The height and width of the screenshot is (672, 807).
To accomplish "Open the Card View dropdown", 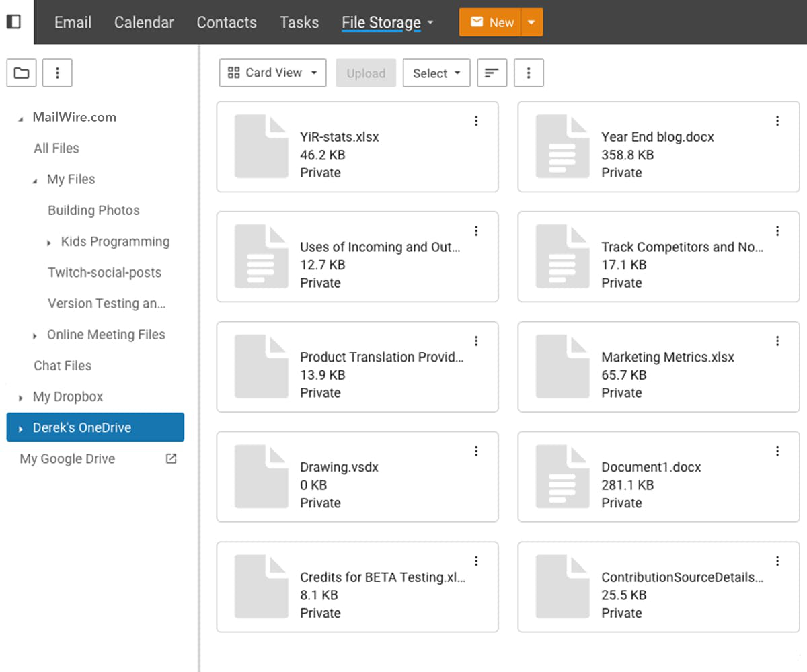I will 272,73.
